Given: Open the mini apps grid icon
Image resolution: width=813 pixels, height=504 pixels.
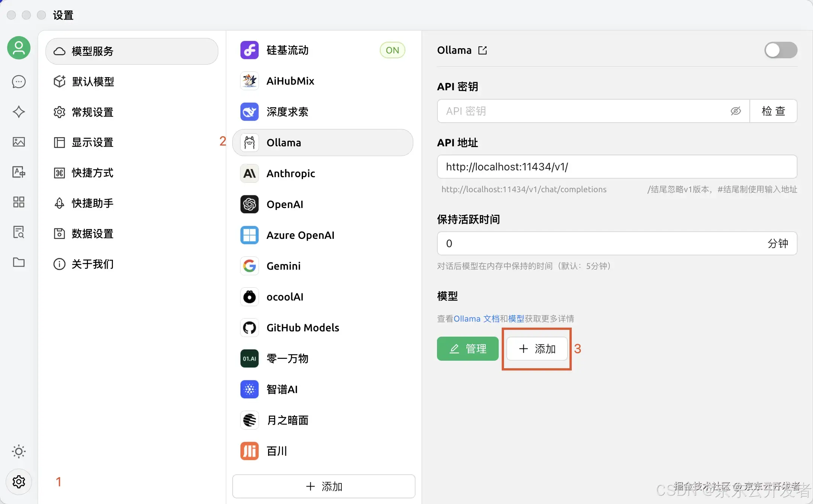Looking at the screenshot, I should click(18, 202).
